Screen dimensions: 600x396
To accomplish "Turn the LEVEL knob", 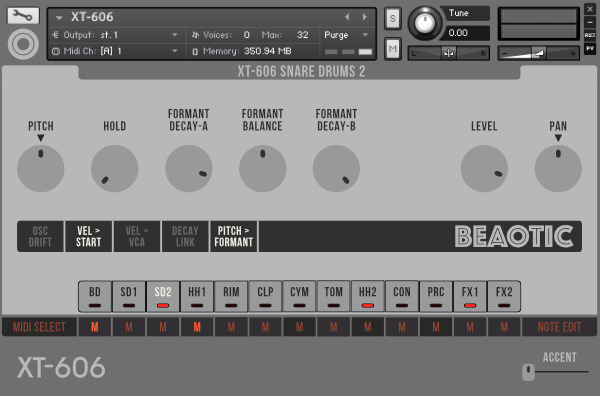I will click(484, 168).
